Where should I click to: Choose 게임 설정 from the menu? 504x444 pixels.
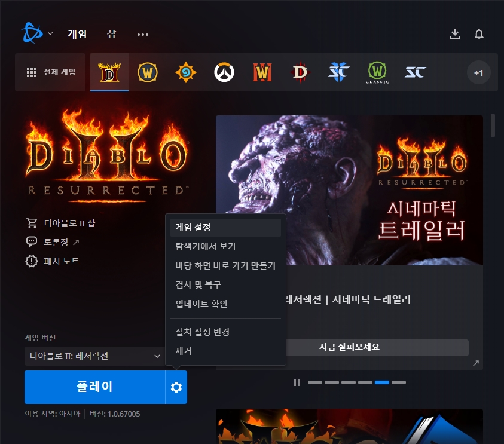tap(225, 228)
